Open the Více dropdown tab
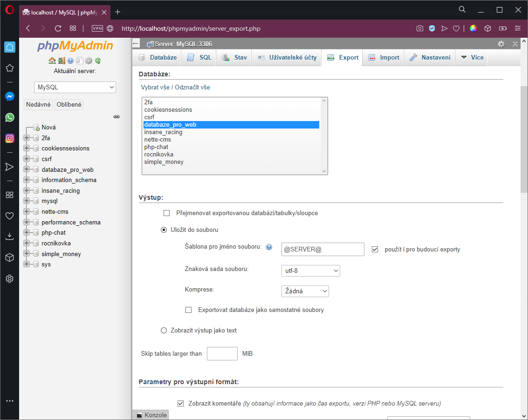 pyautogui.click(x=472, y=58)
